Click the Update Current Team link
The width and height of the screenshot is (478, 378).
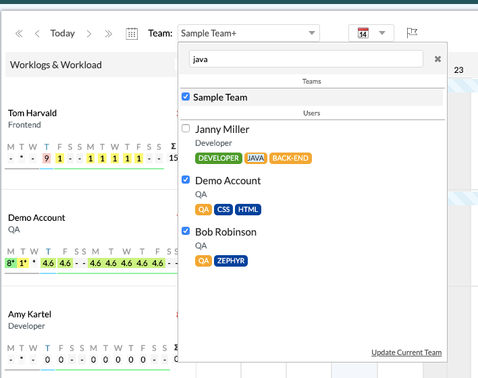point(406,353)
